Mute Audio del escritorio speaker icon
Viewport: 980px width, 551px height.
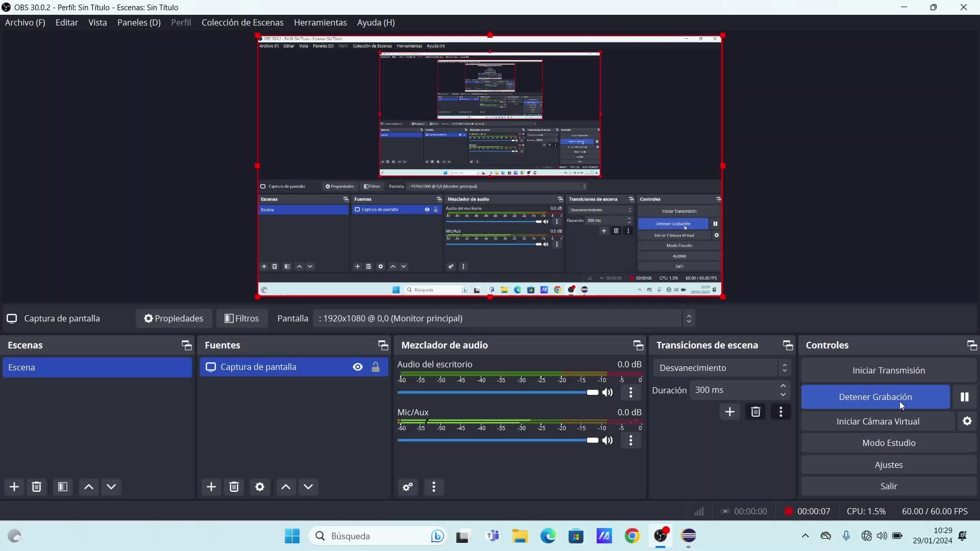pyautogui.click(x=607, y=392)
